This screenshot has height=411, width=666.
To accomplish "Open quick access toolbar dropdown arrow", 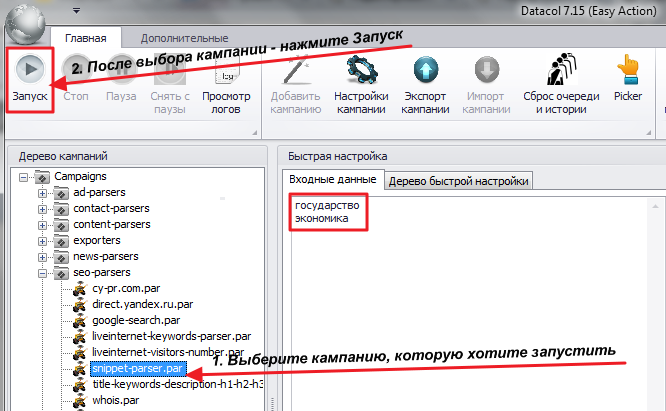I will coord(76,11).
